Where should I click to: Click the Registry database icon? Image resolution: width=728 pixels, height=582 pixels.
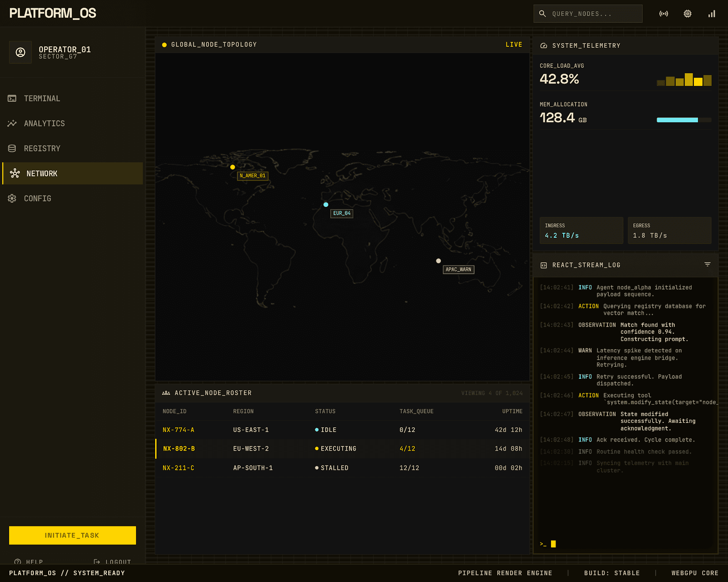(x=12, y=148)
